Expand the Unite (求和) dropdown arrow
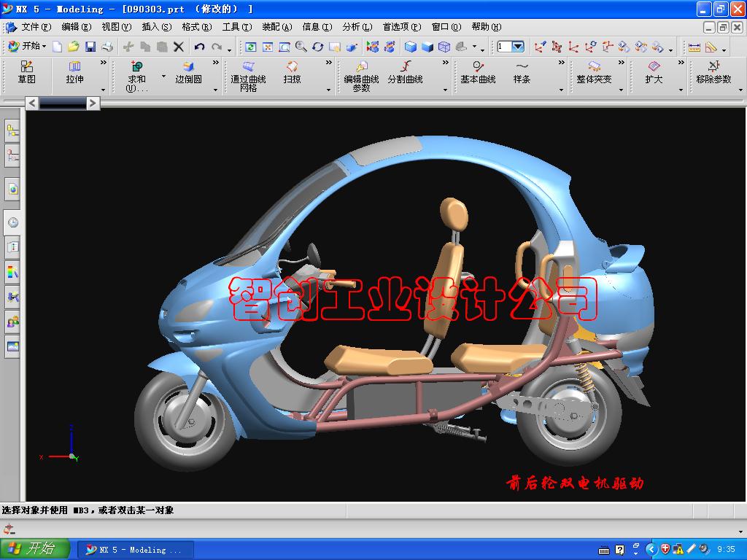Image resolution: width=747 pixels, height=560 pixels. pos(163,76)
